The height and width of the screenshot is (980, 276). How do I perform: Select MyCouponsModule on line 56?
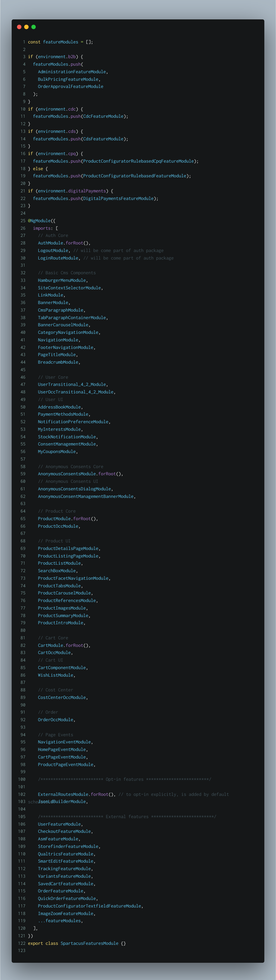(57, 452)
